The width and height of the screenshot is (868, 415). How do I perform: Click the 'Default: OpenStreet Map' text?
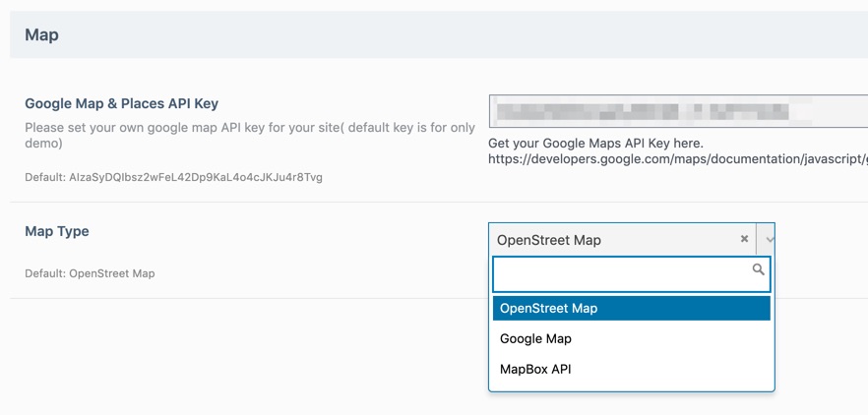pyautogui.click(x=90, y=273)
